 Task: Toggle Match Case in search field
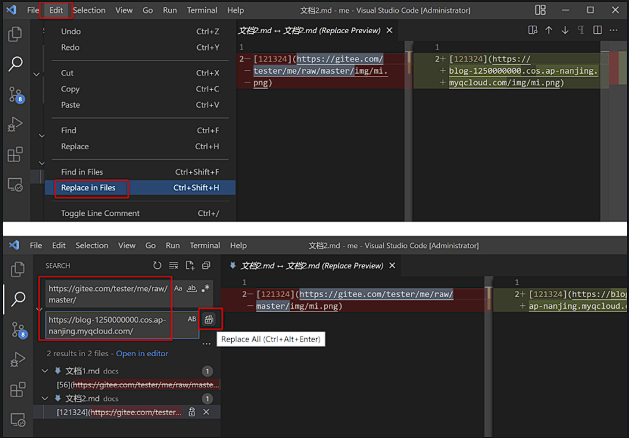[x=178, y=288]
